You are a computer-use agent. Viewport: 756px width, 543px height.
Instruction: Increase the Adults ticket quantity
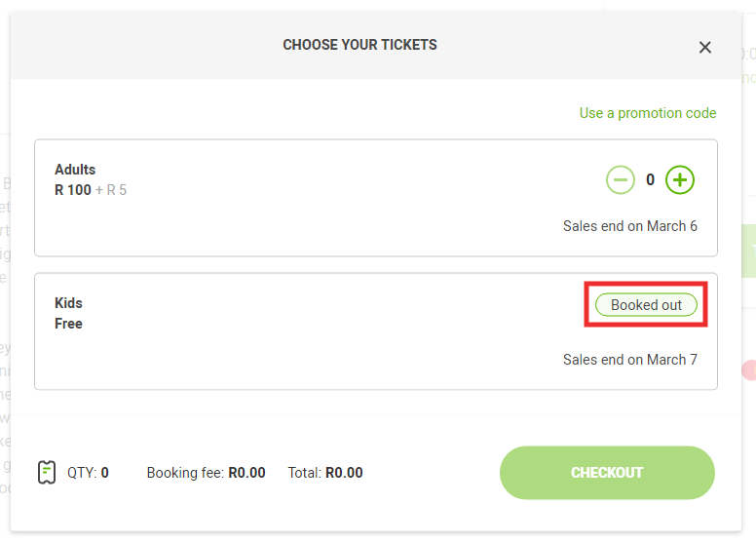pyautogui.click(x=680, y=179)
